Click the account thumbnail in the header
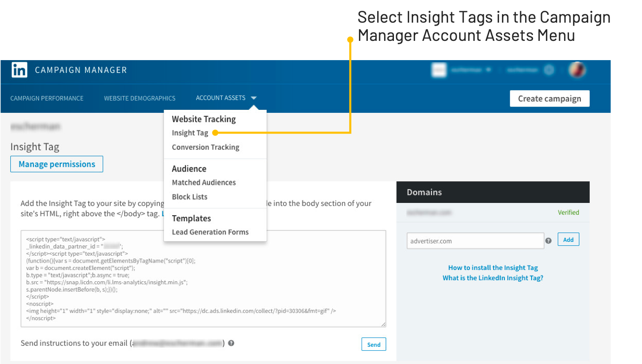 click(438, 69)
